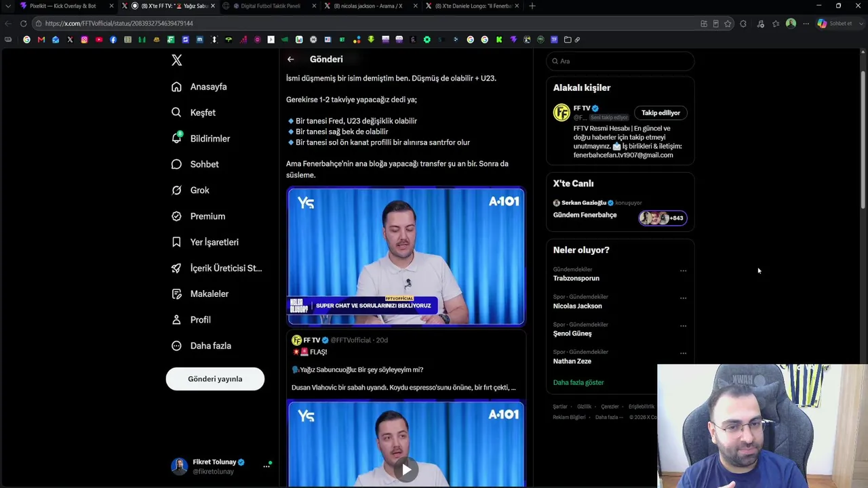Play the quoted post's video

point(406,470)
